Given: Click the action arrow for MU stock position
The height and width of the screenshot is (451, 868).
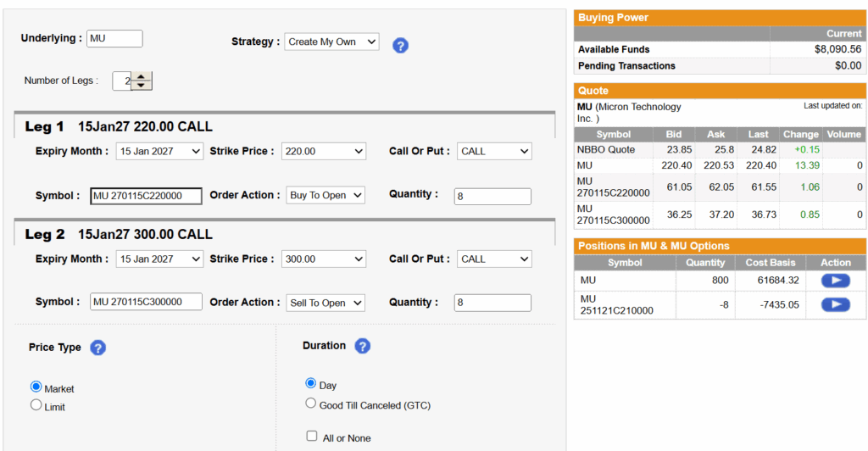Looking at the screenshot, I should coord(836,280).
